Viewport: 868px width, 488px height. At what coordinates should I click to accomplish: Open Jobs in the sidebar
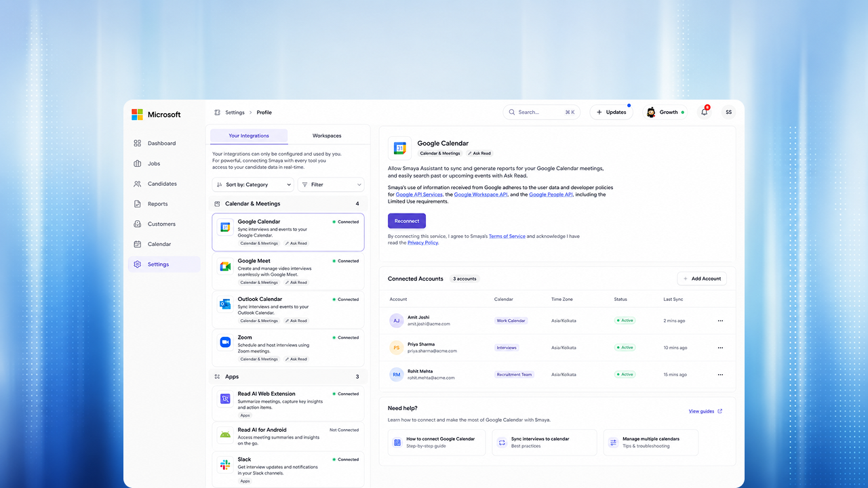(x=164, y=163)
